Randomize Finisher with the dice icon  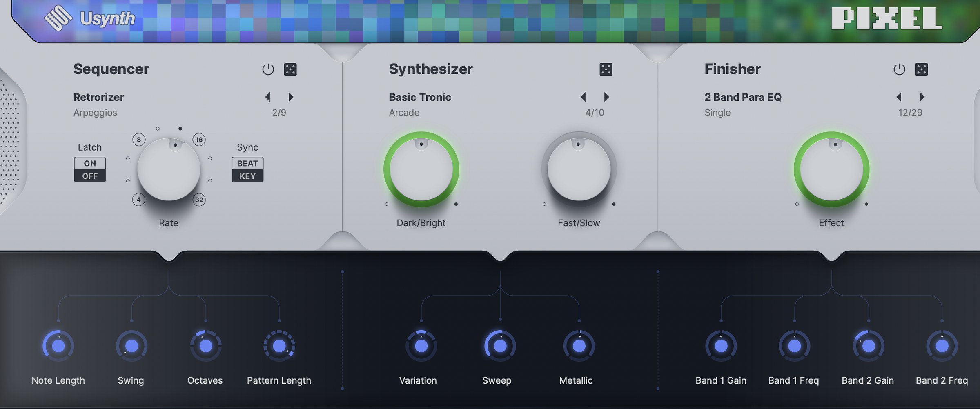coord(922,69)
